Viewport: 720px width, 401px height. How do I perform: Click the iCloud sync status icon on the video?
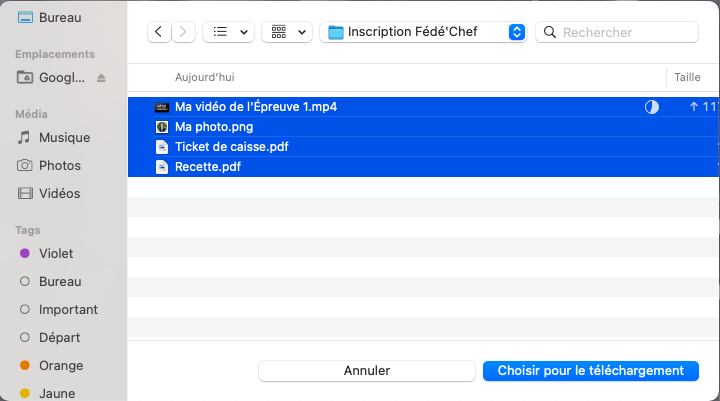(652, 107)
